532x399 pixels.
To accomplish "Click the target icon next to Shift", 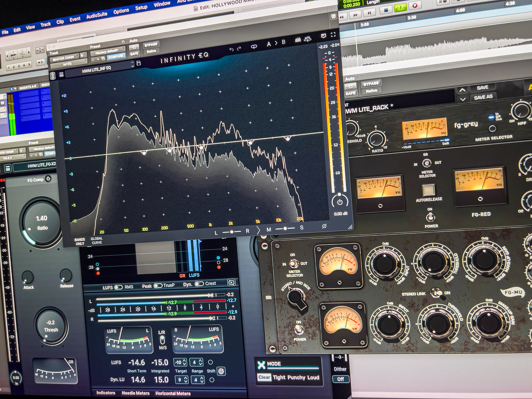I will click(x=221, y=371).
